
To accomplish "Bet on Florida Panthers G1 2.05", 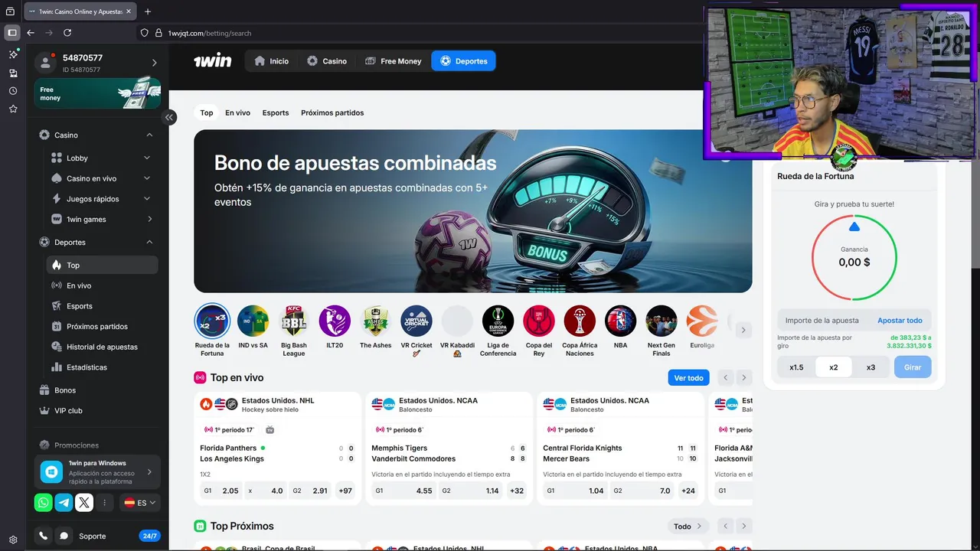I will [221, 491].
